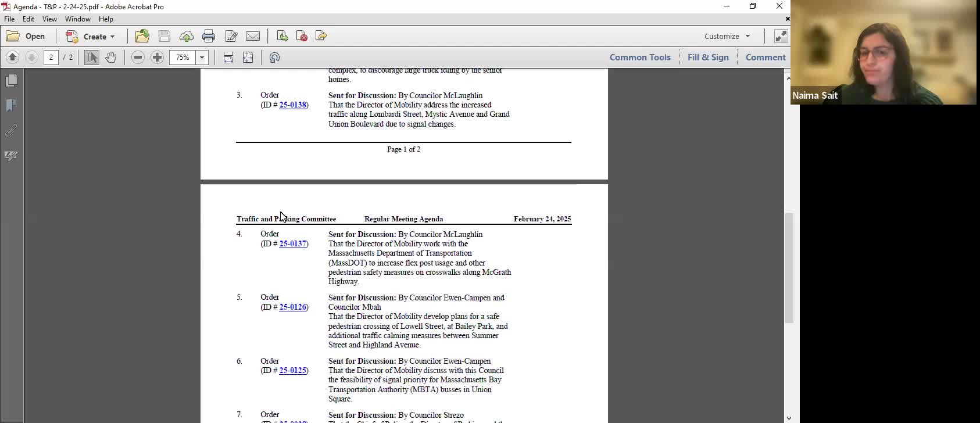Open link ID 25-0125
Screen dimensions: 980x423
pyautogui.click(x=293, y=371)
